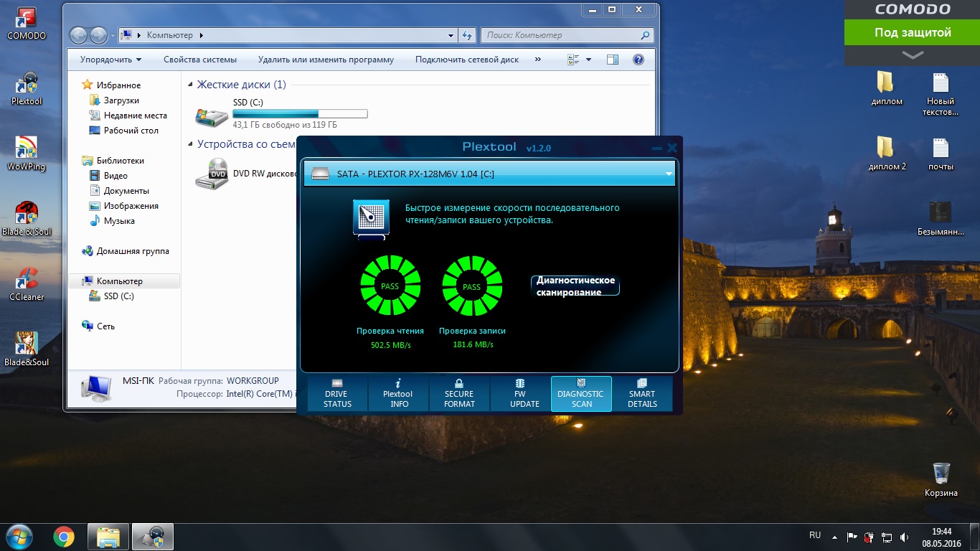
Task: Click the Explorer forward navigation arrow
Action: tap(98, 34)
